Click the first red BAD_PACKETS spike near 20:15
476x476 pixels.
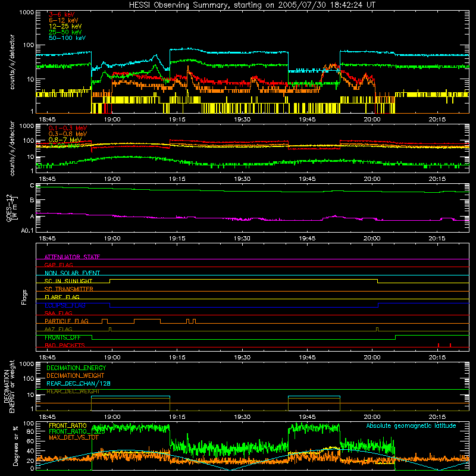point(439,345)
